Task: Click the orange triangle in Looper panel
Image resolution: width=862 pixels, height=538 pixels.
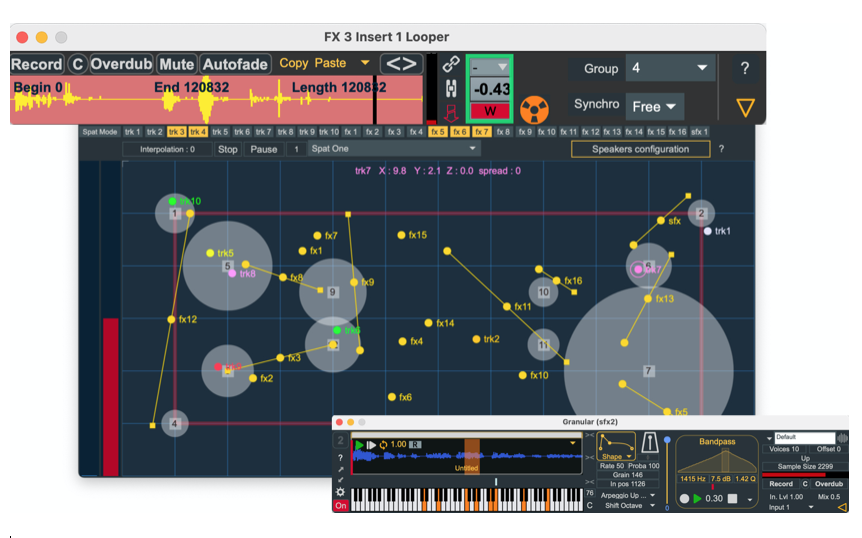Action: point(745,107)
